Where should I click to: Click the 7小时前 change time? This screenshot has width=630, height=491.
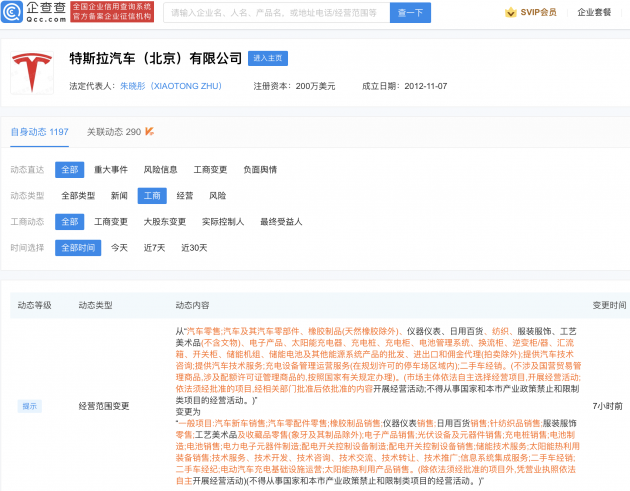tap(607, 406)
